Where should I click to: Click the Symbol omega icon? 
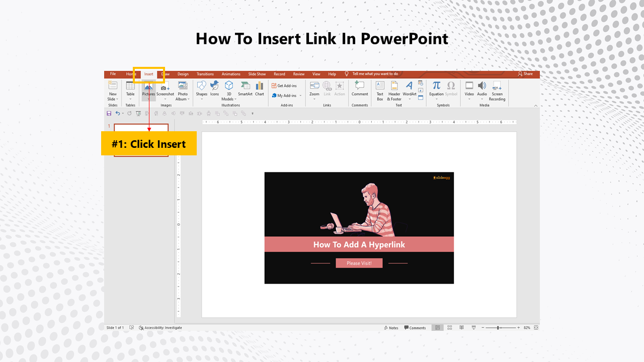pyautogui.click(x=451, y=85)
